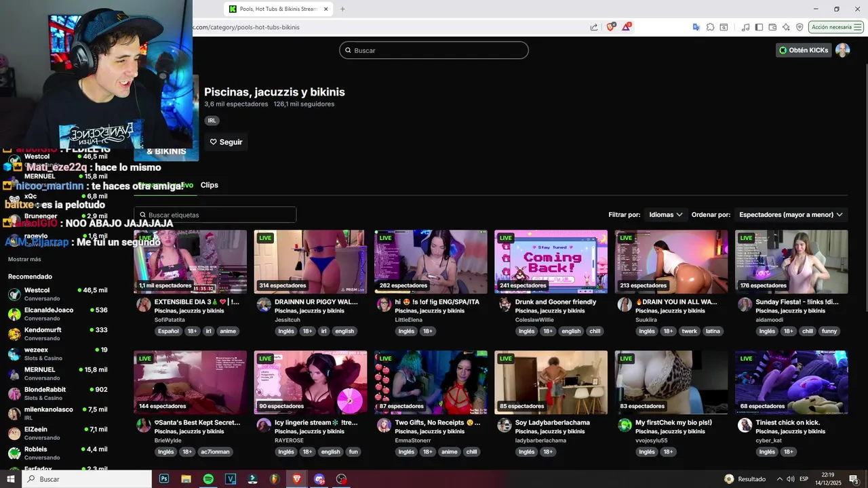The image size is (868, 488).
Task: Select the anime tag under SofiPatatita
Action: coord(228,331)
